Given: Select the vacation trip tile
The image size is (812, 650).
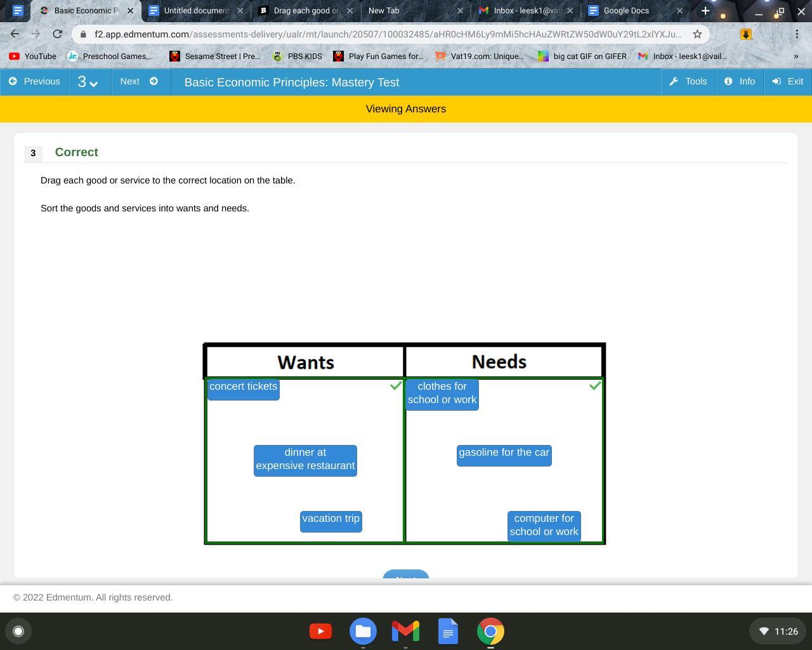Looking at the screenshot, I should (x=331, y=522).
